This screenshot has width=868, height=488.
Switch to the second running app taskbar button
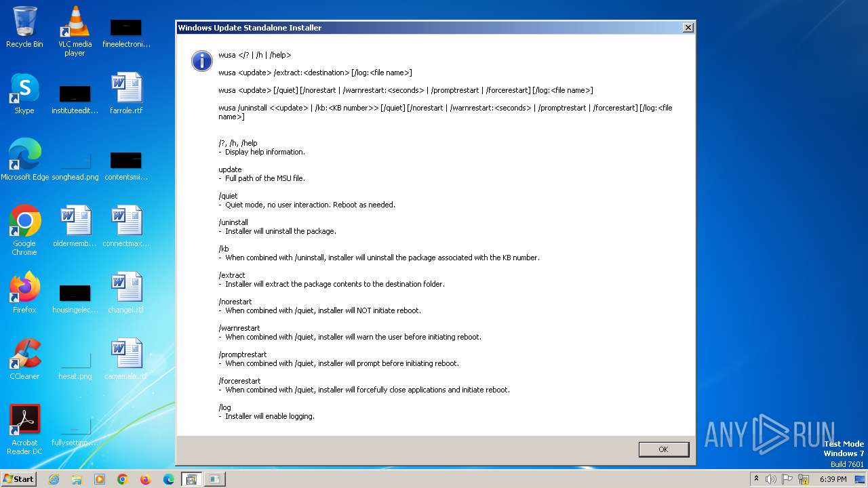(214, 479)
